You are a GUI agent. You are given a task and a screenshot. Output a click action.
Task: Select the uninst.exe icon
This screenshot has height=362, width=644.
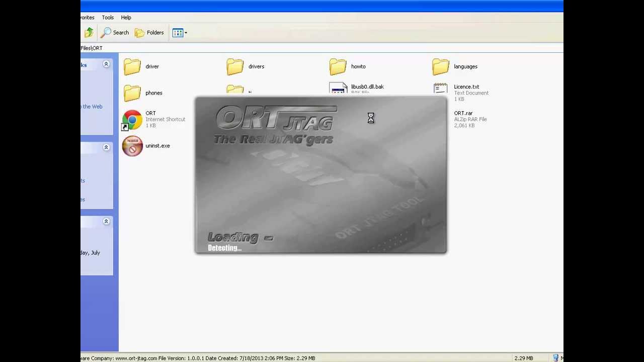(132, 146)
